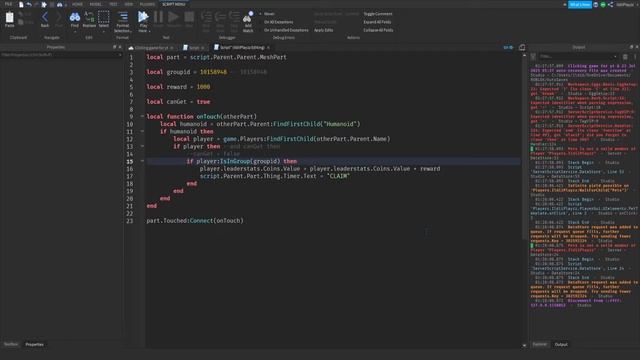Switch to the Clickinggame document tab
The width and height of the screenshot is (640, 360).
pos(151,48)
